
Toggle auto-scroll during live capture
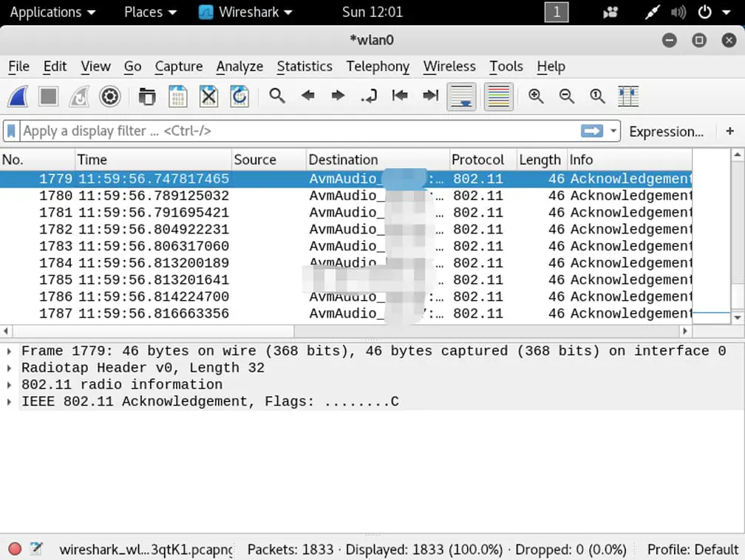click(461, 97)
